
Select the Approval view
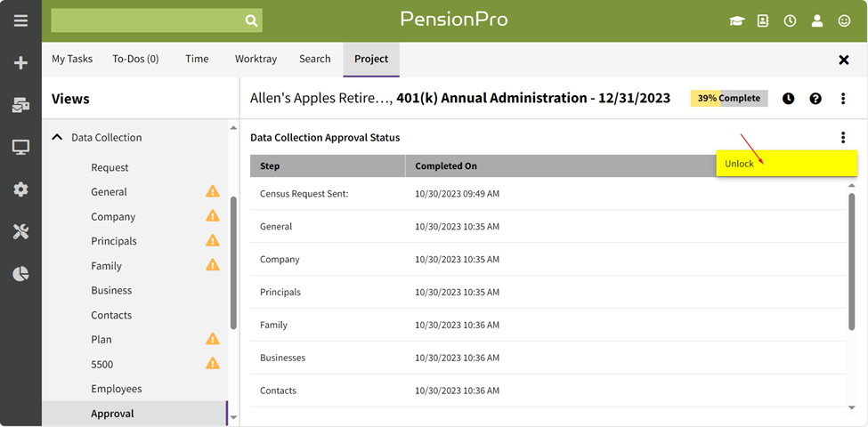click(134, 413)
